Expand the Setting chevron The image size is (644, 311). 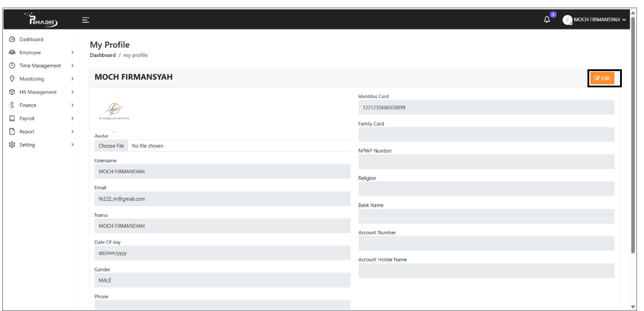coord(72,145)
